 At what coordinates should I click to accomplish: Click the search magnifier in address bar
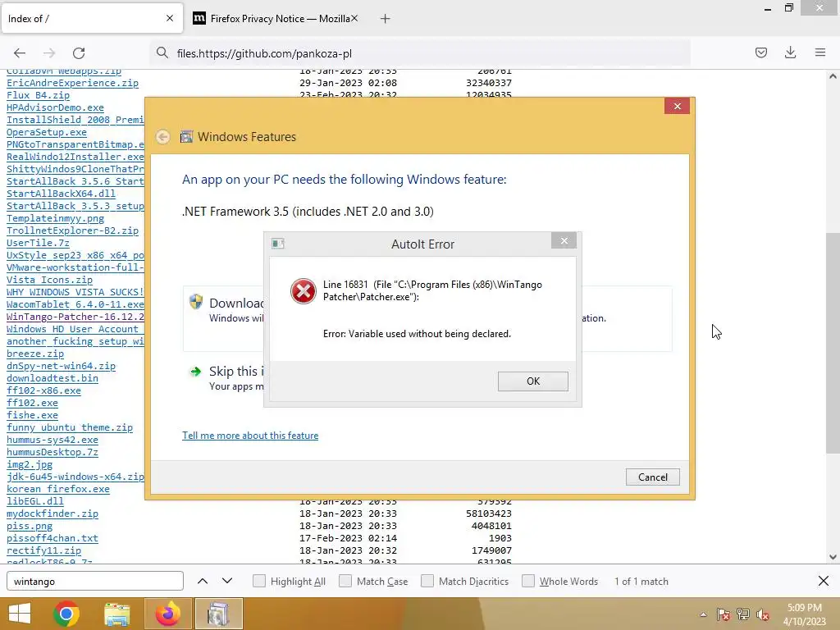point(162,52)
